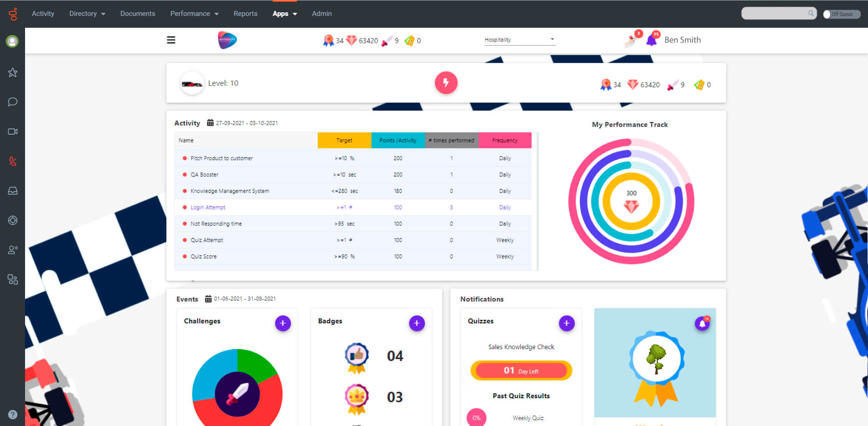
Task: Open the Admin menu item
Action: pos(322,14)
